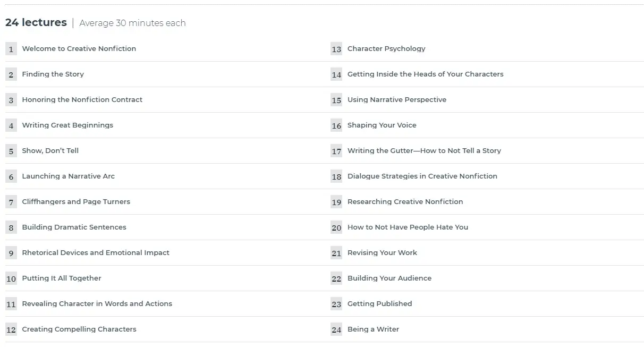Screen dimensions: 644x347
Task: Open "Revealing Character in Words and Actions"
Action: [x=97, y=304]
